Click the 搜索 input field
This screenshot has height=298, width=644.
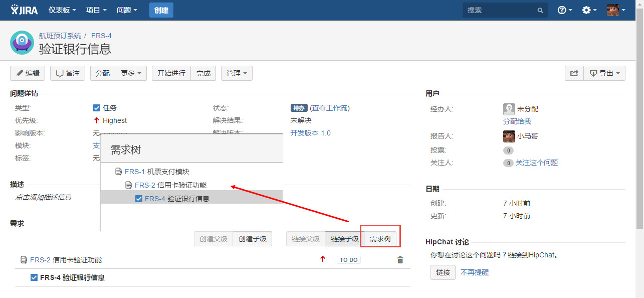click(x=505, y=10)
